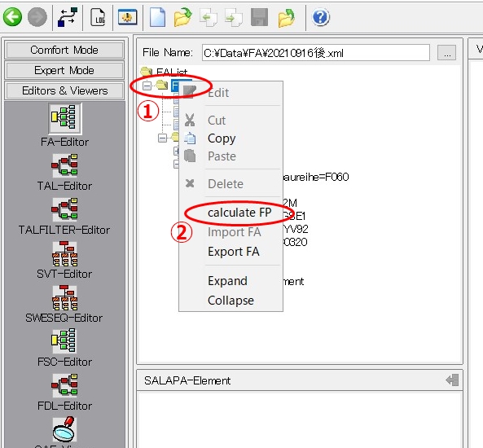Screen dimensions: 483x448
Task: Click the SALAPA-Element panel pin arrow
Action: point(452,380)
